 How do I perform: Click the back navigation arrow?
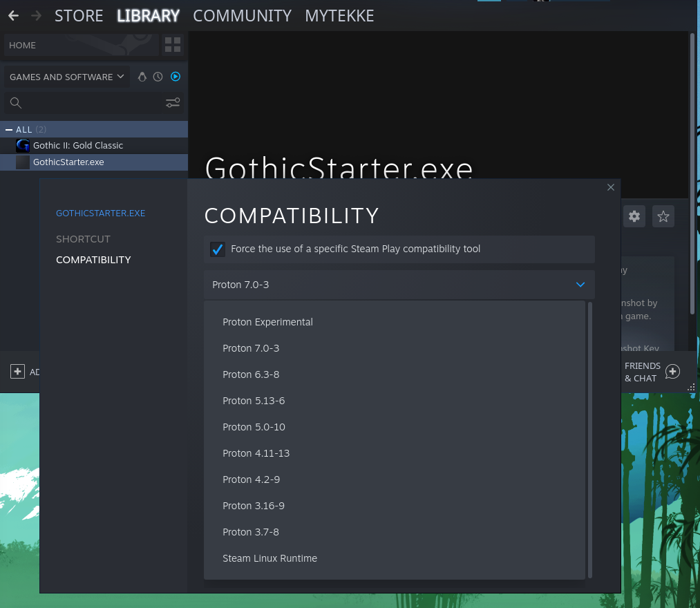[13, 15]
